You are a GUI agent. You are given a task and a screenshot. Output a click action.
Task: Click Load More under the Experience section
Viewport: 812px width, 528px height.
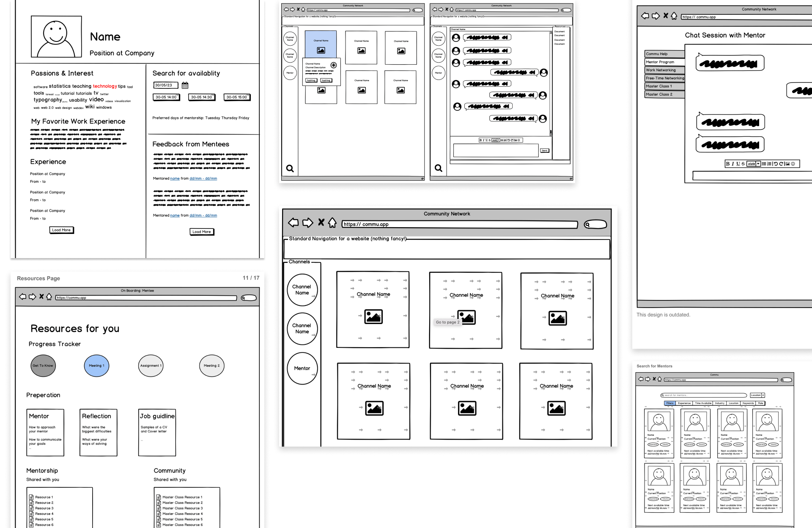61,230
